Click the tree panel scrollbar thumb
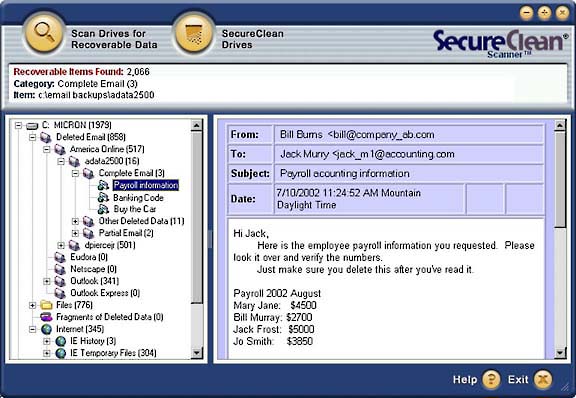576x398 pixels. pos(197,218)
